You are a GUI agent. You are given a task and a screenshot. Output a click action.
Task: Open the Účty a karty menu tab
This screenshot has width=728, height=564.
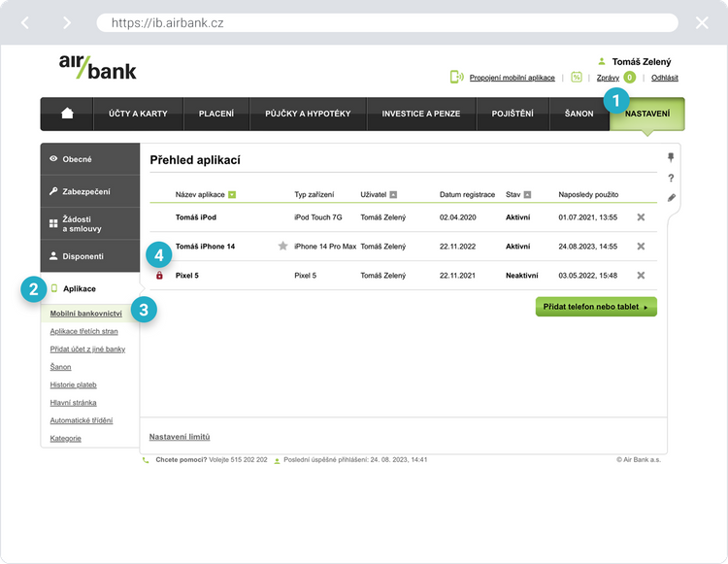(x=131, y=114)
